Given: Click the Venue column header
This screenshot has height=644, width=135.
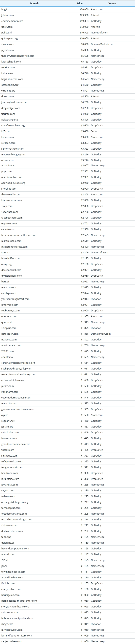Looking at the screenshot, I should click(x=112, y=4).
